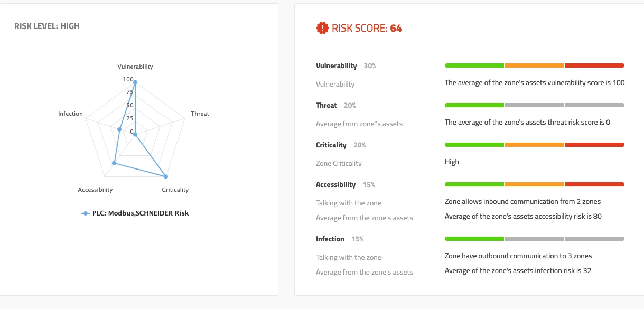Image resolution: width=644 pixels, height=309 pixels.
Task: Toggle the PLC: Modbus,SCHNEIDER Risk legend label
Action: (141, 213)
